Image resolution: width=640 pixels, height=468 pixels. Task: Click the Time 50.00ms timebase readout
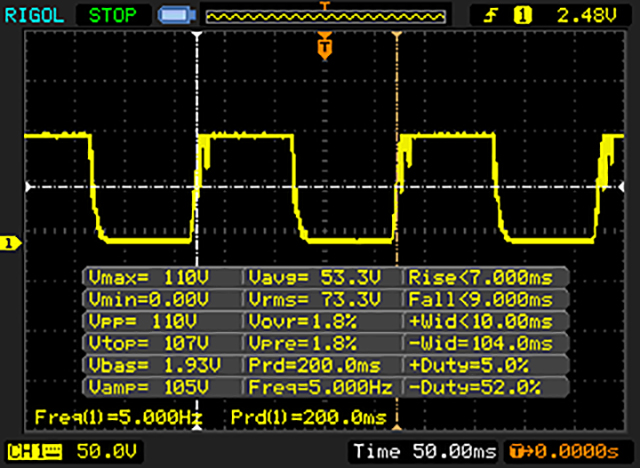425,451
